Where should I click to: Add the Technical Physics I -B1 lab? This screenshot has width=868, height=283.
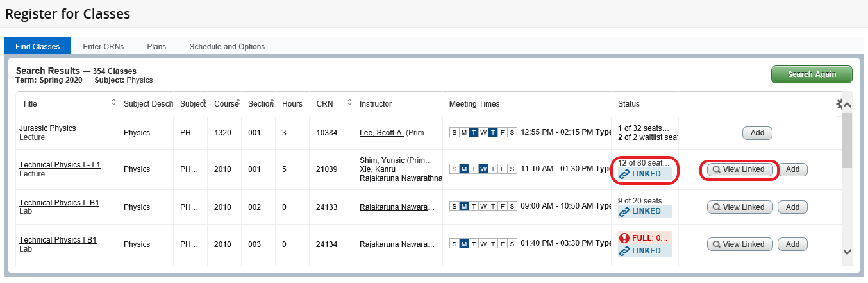(792, 207)
